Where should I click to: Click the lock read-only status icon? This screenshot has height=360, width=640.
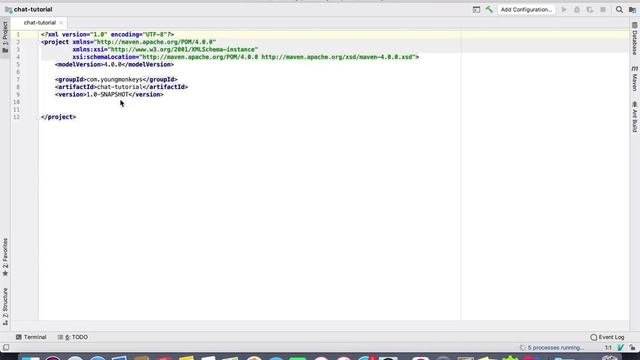pos(632,348)
